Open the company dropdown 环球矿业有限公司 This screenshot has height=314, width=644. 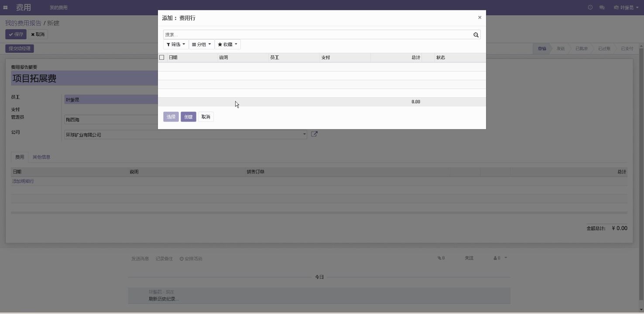pos(185,135)
